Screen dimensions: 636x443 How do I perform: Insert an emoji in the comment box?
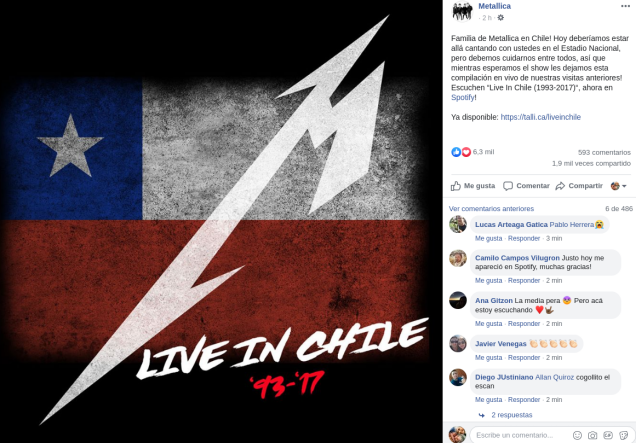coord(577,435)
